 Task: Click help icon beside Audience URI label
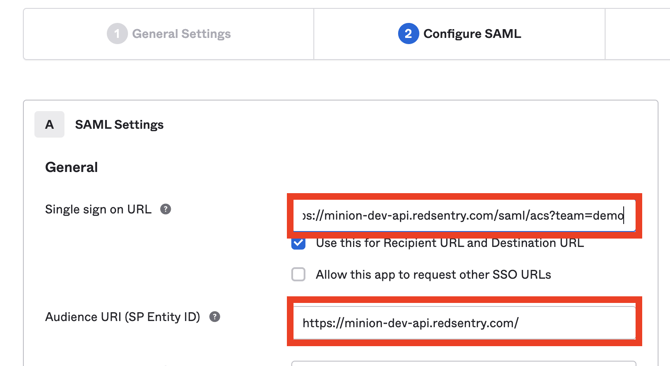click(215, 317)
